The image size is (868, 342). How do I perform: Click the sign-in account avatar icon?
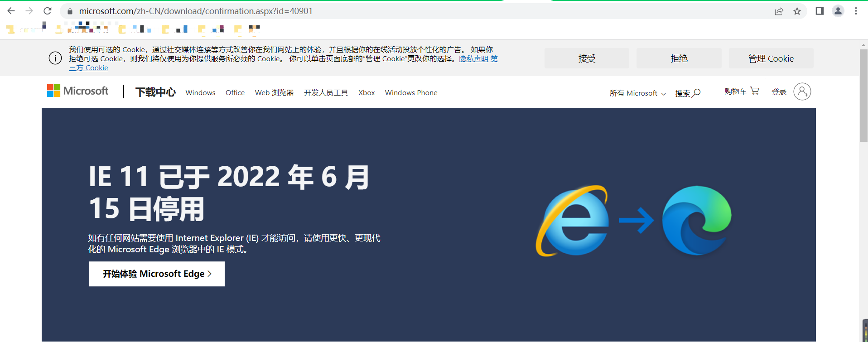pos(802,92)
